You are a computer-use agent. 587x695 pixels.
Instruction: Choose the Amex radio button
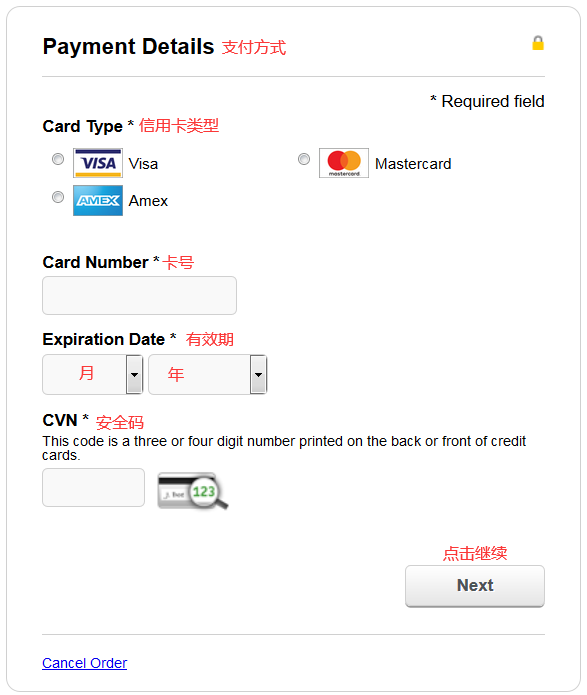click(x=58, y=197)
